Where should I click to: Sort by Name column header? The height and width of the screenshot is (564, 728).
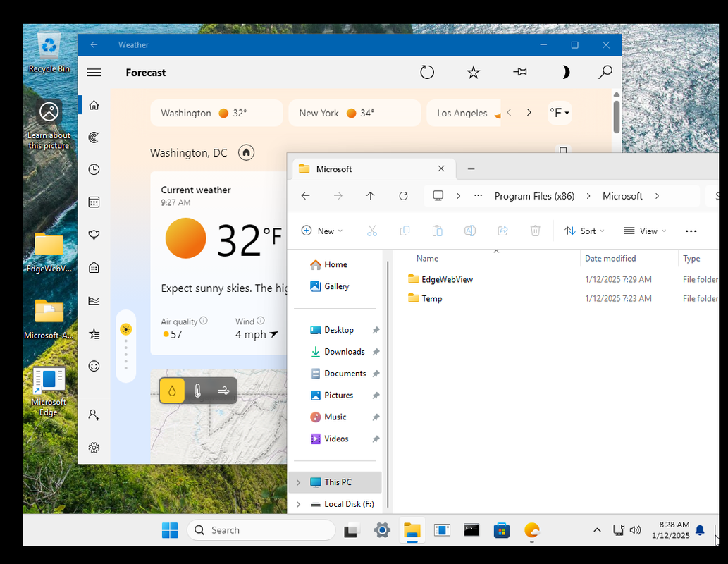(x=427, y=258)
